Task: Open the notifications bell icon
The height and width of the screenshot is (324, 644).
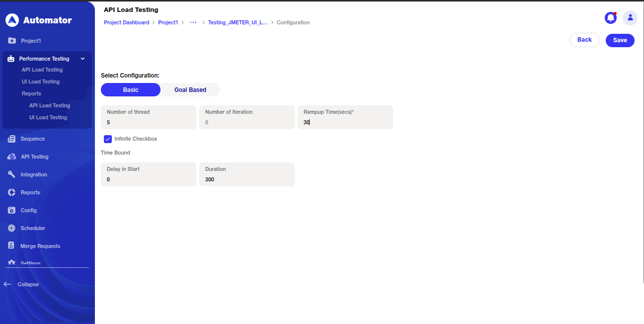Action: (610, 18)
